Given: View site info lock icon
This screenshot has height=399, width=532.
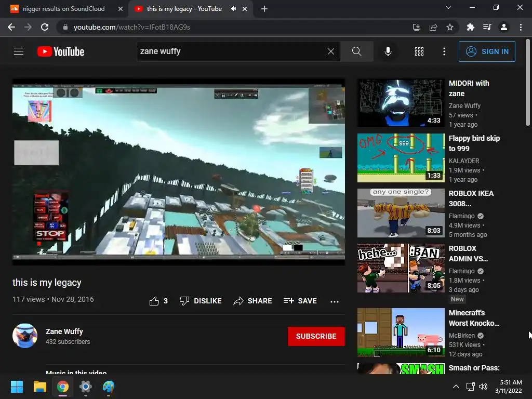Looking at the screenshot, I should tap(65, 27).
